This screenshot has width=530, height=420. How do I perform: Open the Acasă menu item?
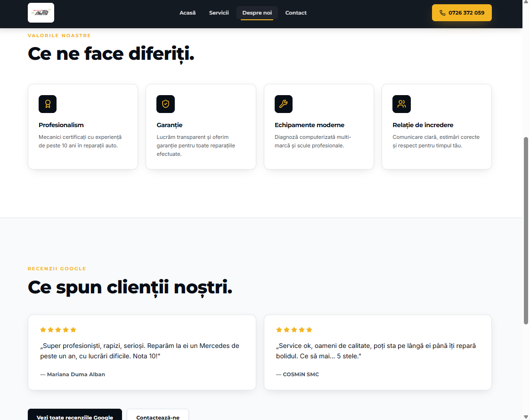point(188,13)
